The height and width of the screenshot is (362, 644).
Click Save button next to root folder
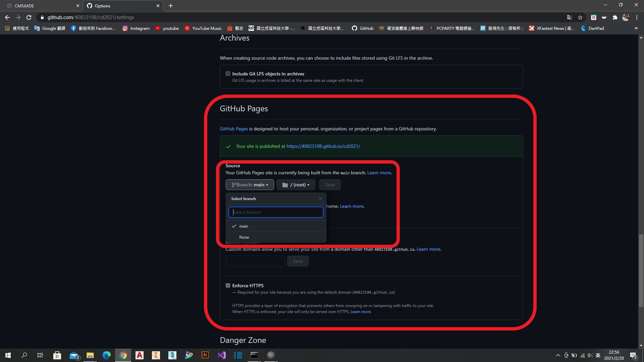(330, 185)
